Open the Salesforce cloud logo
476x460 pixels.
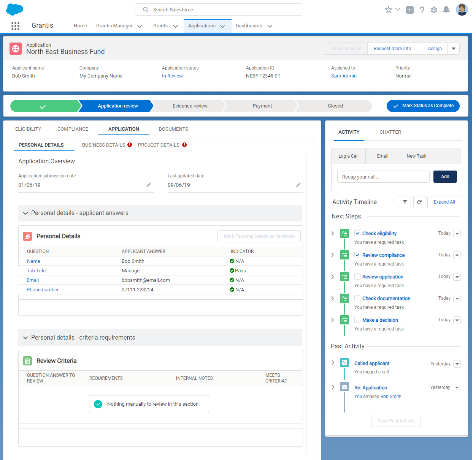click(x=15, y=9)
